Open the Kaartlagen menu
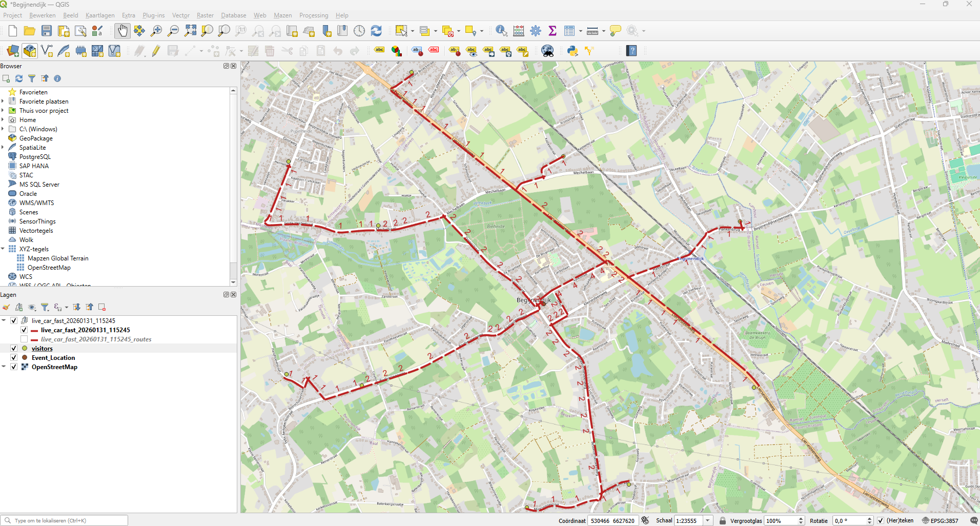980x526 pixels. coord(100,15)
